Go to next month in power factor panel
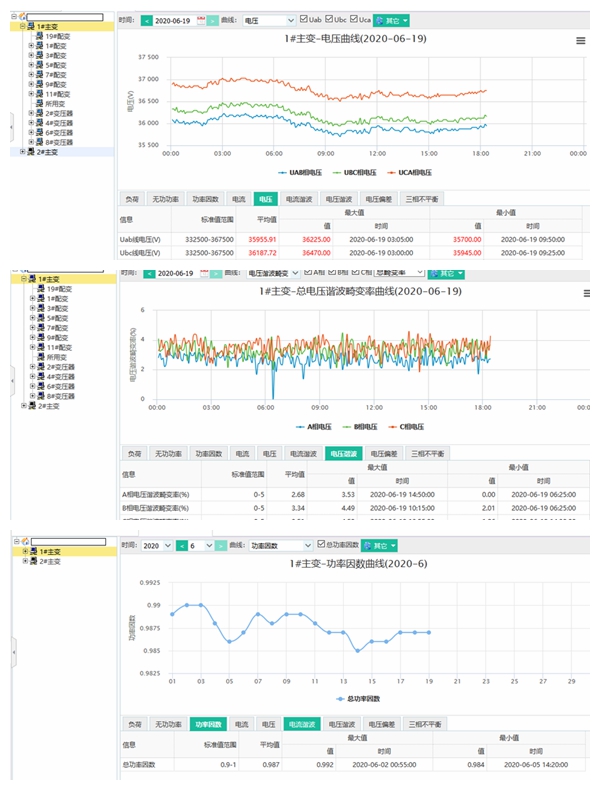Image resolution: width=600 pixels, height=790 pixels. [221, 546]
